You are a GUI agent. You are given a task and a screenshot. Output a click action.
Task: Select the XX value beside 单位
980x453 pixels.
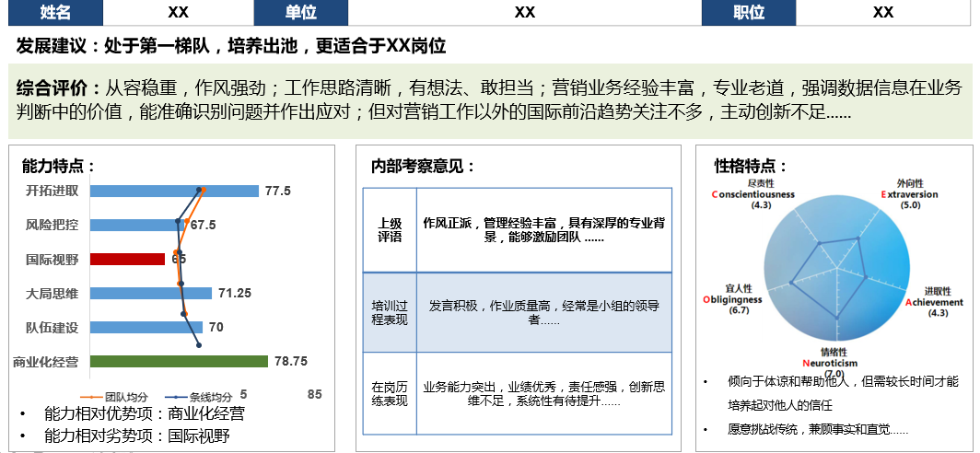(525, 12)
